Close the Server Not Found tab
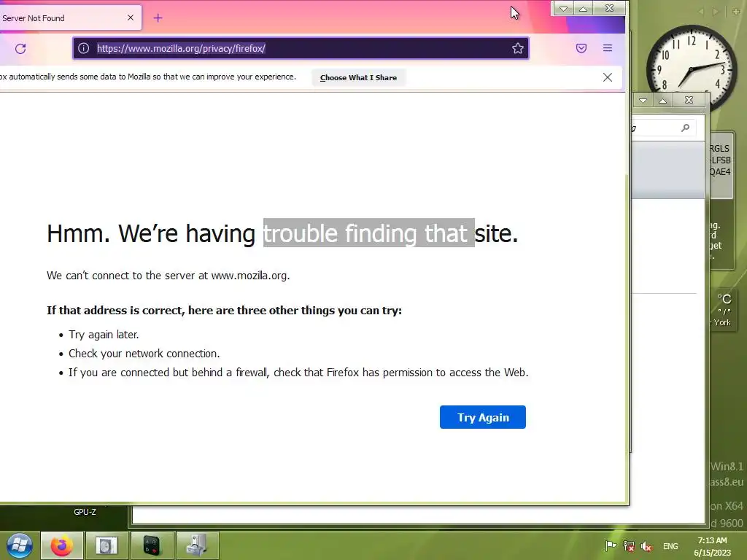747x560 pixels. (x=131, y=17)
